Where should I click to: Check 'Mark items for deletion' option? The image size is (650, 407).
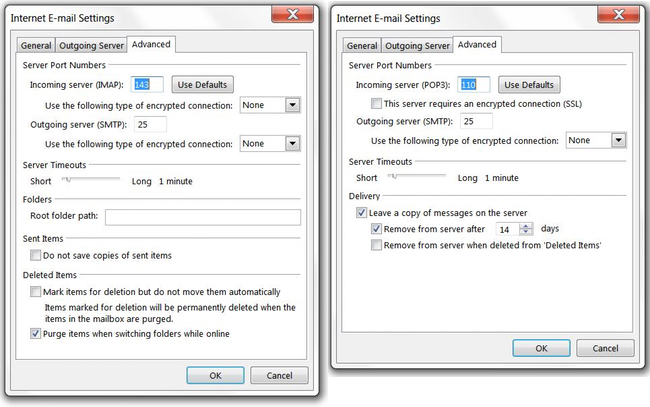pyautogui.click(x=35, y=291)
